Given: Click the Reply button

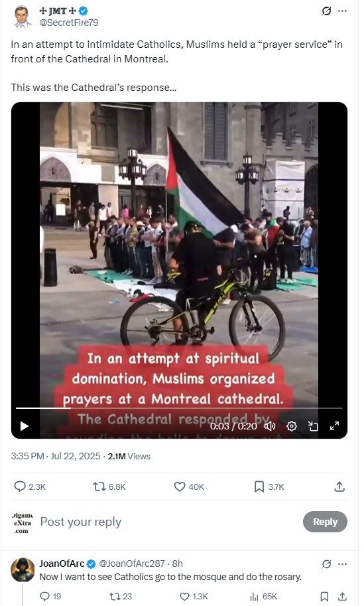Looking at the screenshot, I should click(x=325, y=522).
